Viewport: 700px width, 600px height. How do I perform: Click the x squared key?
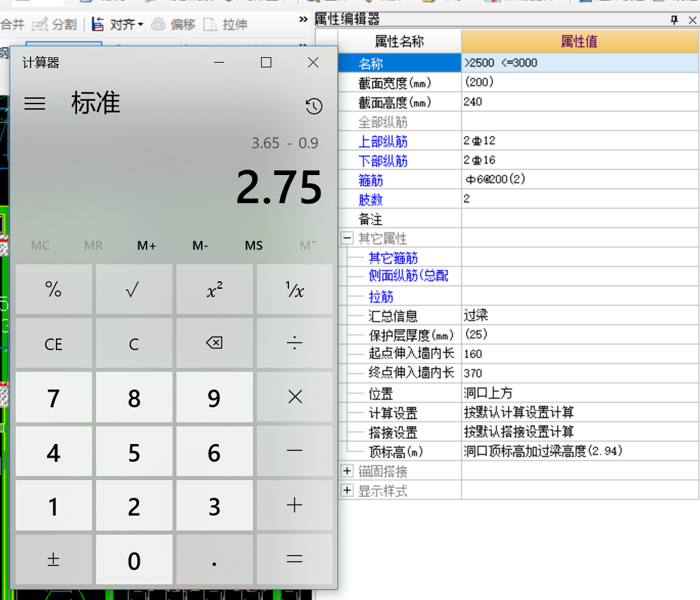pyautogui.click(x=214, y=289)
